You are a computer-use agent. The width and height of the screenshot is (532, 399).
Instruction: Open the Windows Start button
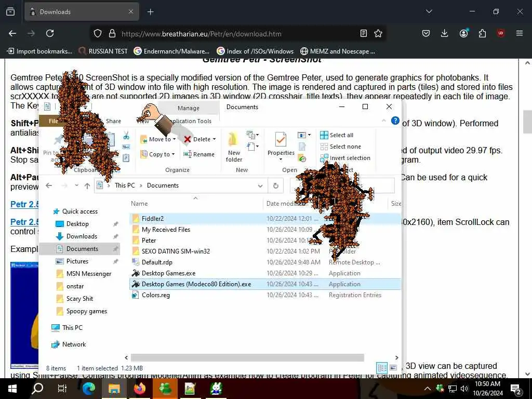click(x=12, y=389)
